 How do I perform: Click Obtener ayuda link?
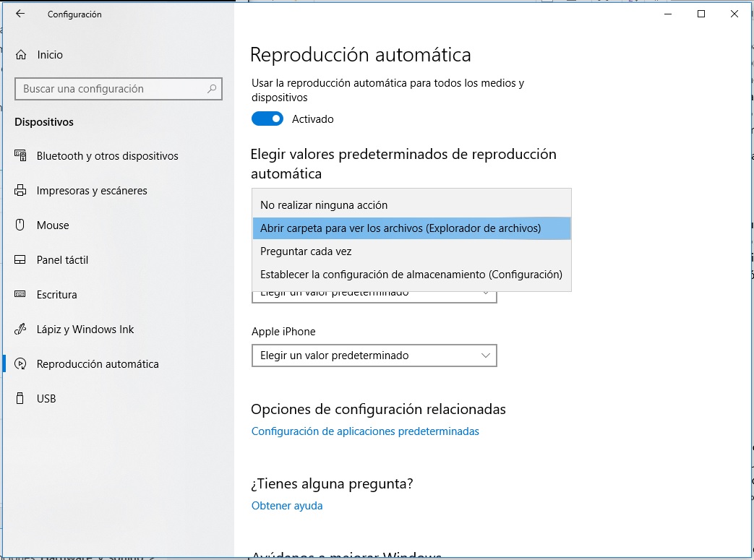(286, 505)
